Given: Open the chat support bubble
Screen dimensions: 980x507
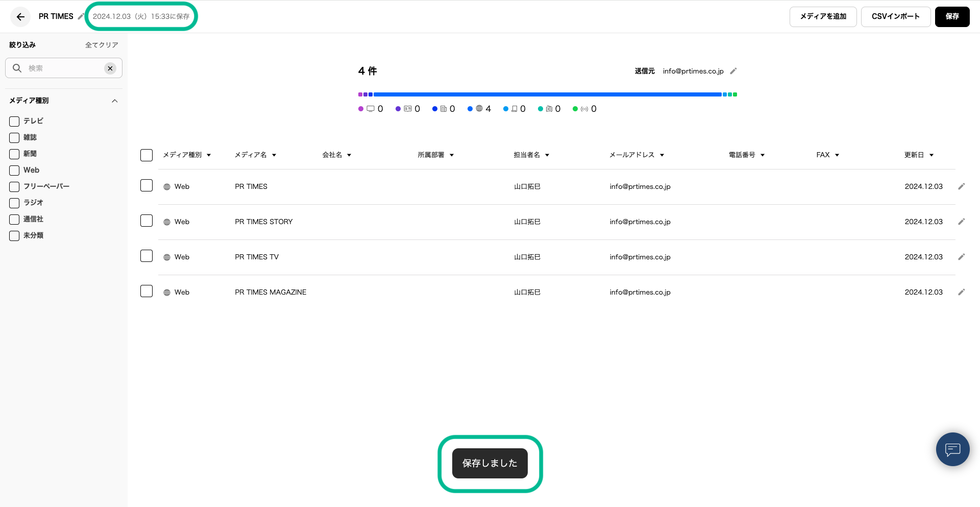Looking at the screenshot, I should tap(952, 449).
